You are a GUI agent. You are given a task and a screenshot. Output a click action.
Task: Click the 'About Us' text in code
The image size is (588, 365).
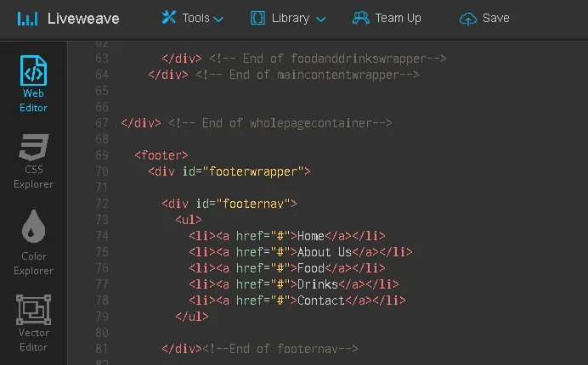[x=325, y=252]
